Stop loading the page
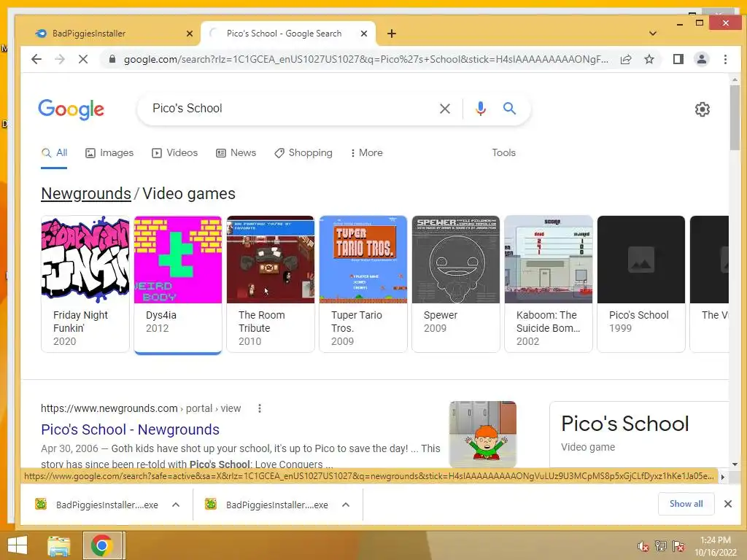The image size is (747, 560). 83,59
